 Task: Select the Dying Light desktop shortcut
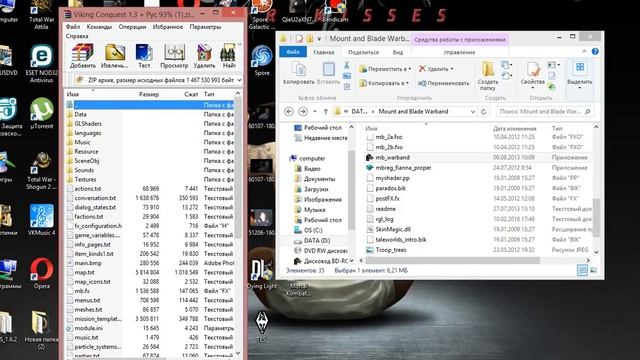pos(262,274)
